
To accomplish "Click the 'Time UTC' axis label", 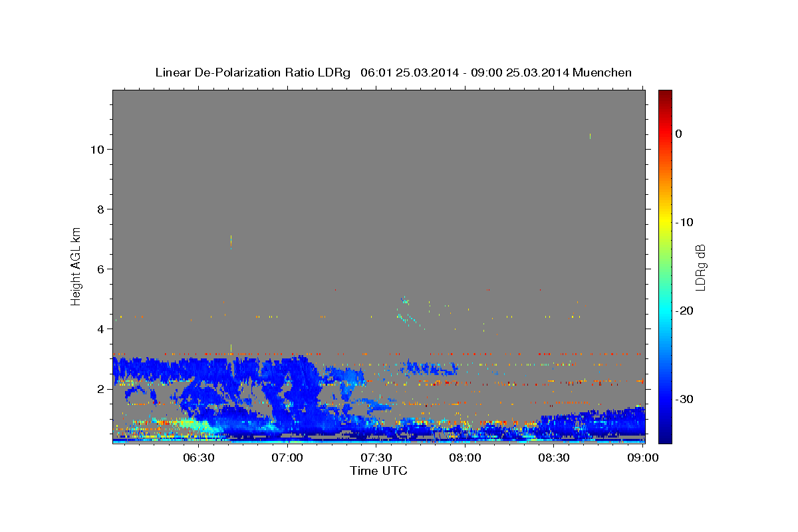I will point(378,471).
